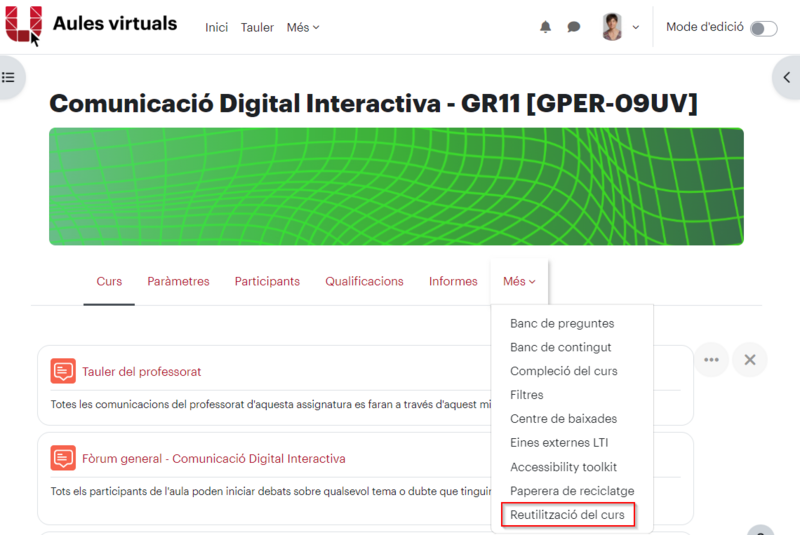Screen dimensions: 800x535
Task: Open Fòrum general - Comunicació Digital Interactiva link
Action: tap(214, 458)
